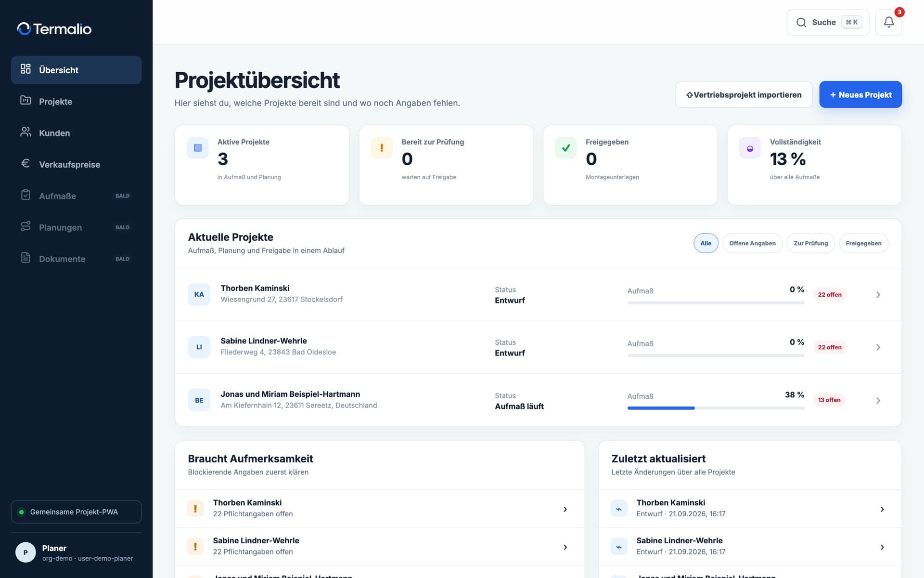924x578 pixels.
Task: Click the Neues Projekt button
Action: 860,94
